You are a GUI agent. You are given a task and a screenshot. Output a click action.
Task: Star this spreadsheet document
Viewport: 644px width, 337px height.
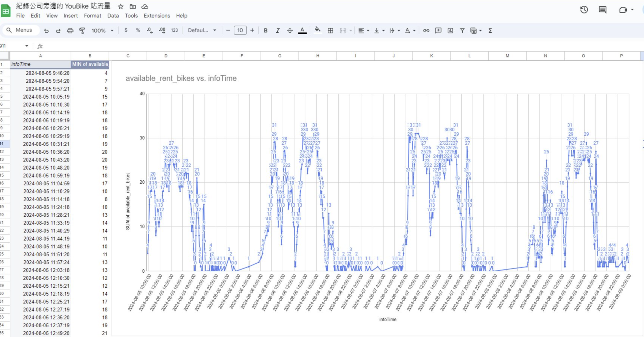click(120, 6)
